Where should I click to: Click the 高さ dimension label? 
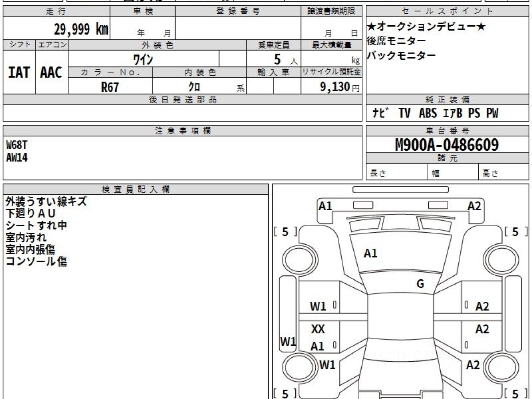[x=490, y=174]
